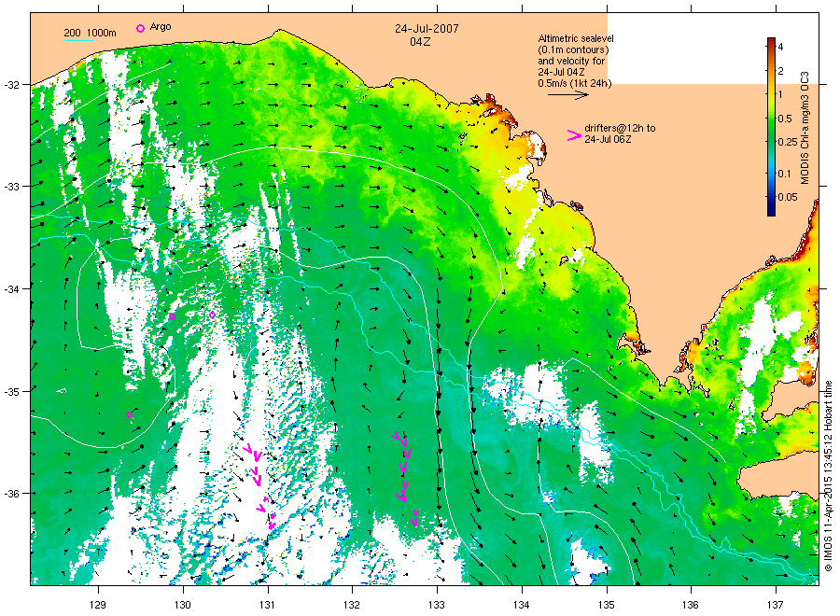This screenshot has height=616, width=840.
Task: Click the '24-Jul-2007' date title
Action: (x=427, y=29)
